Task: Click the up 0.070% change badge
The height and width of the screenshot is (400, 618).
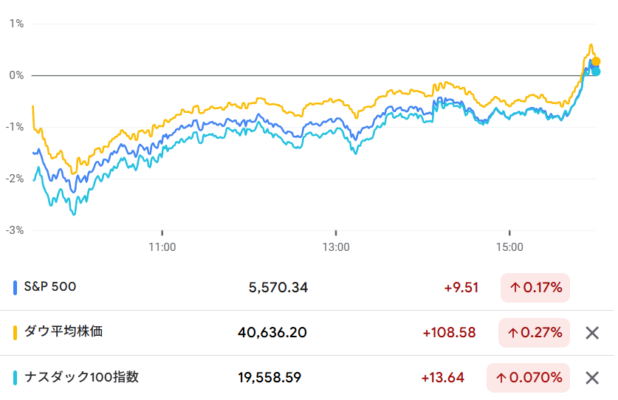Action: pos(528,378)
